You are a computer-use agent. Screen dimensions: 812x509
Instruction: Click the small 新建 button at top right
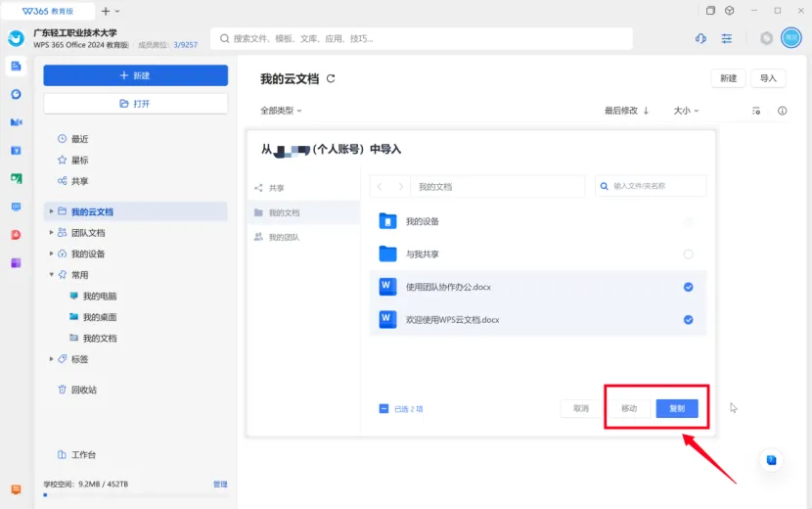[x=728, y=78]
